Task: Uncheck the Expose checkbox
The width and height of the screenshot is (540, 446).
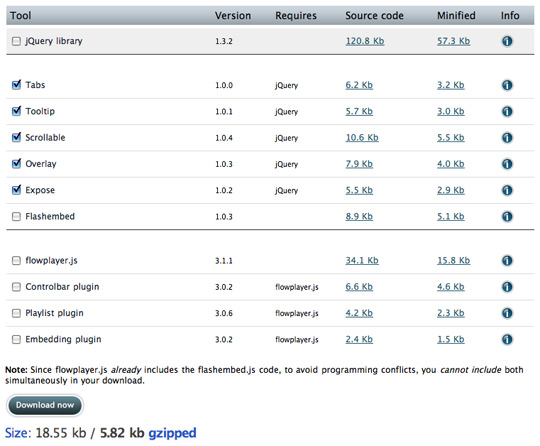Action: point(16,190)
